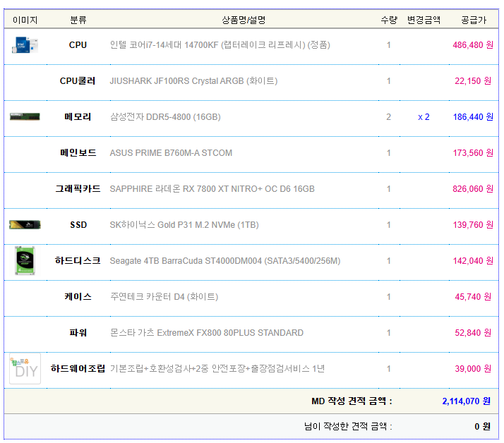Open Seagate 4TB BarraCuda ST4000DM004 product link
This screenshot has height=443, width=504.
[x=225, y=261]
